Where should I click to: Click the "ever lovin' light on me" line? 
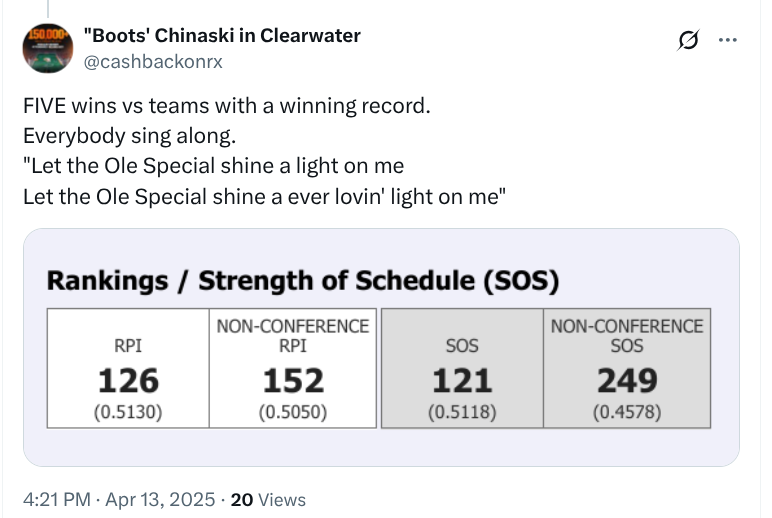pyautogui.click(x=264, y=197)
